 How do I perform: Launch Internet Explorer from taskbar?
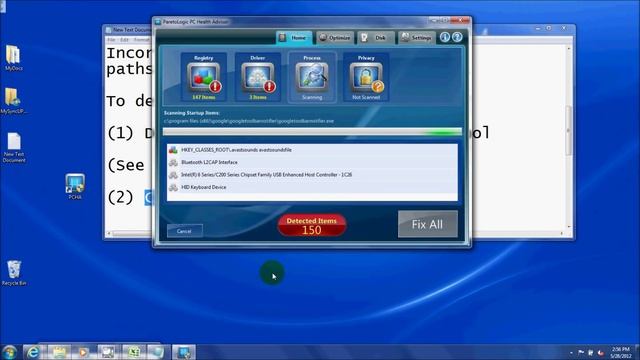pyautogui.click(x=33, y=352)
